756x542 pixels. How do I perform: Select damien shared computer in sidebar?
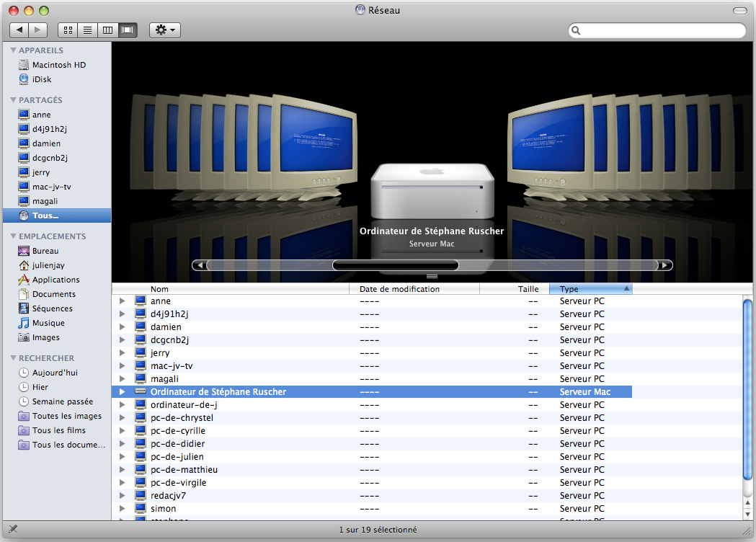pos(57,143)
